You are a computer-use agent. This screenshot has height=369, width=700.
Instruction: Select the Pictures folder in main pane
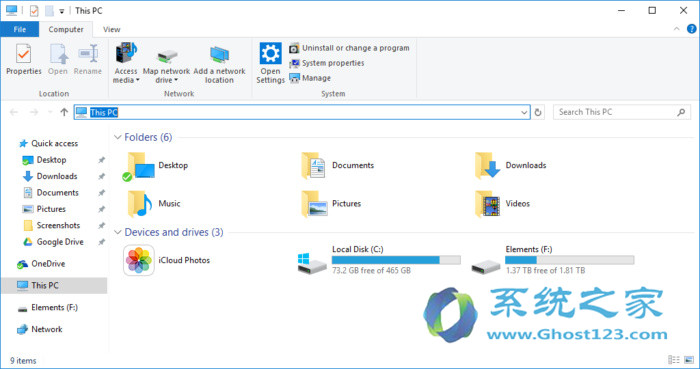point(331,203)
